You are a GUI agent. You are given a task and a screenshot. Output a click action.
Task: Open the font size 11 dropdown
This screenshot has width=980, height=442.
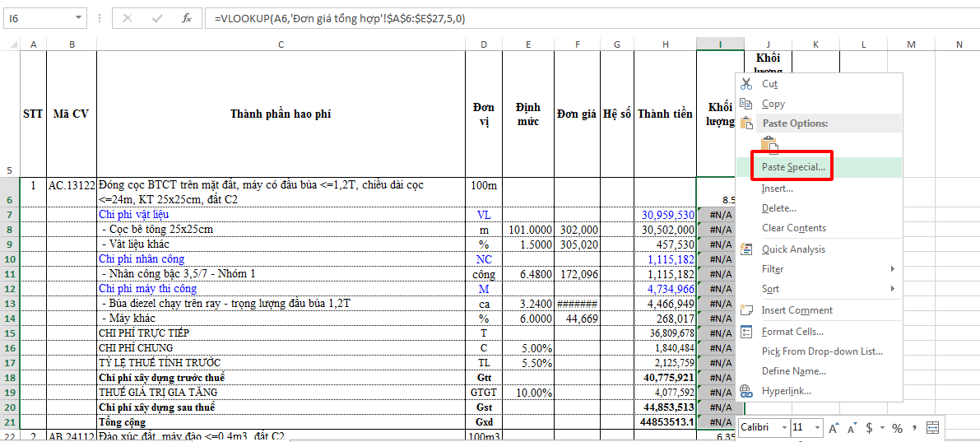tap(818, 428)
